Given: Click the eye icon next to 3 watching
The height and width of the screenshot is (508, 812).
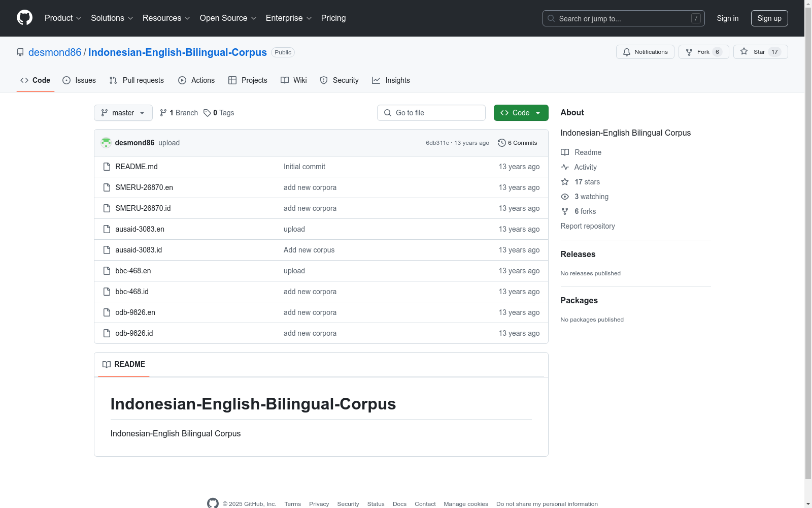Looking at the screenshot, I should pyautogui.click(x=565, y=197).
